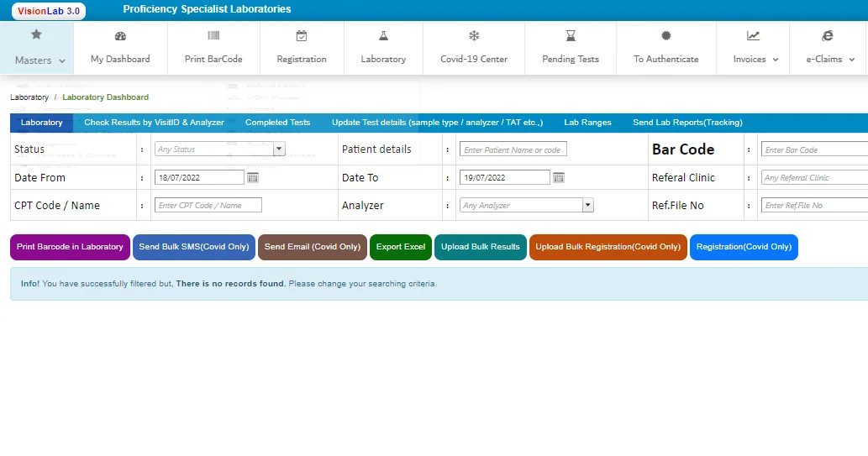
Task: Expand the Status dropdown
Action: click(279, 149)
